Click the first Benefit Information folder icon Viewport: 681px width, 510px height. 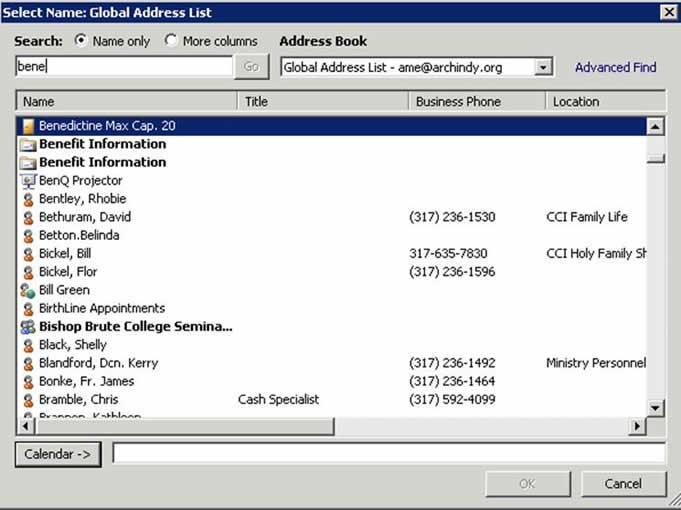[28, 144]
